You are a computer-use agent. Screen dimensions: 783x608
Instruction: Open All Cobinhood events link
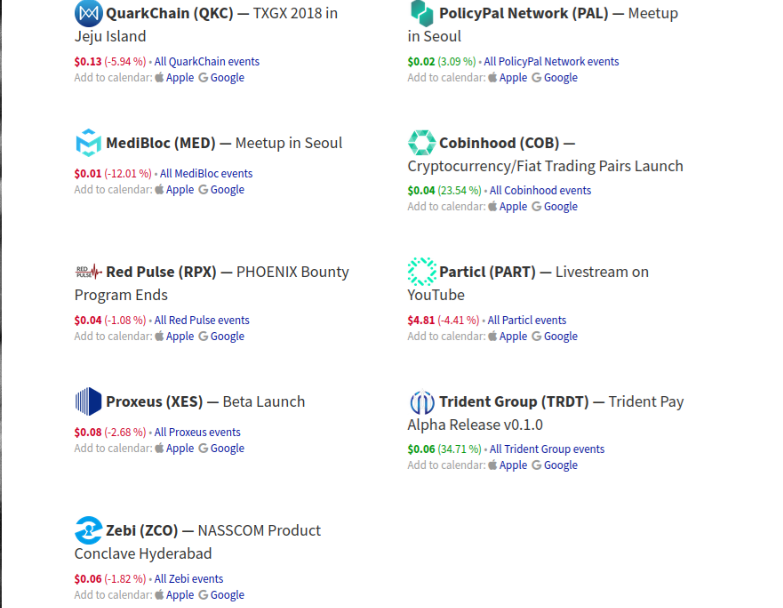pyautogui.click(x=540, y=190)
